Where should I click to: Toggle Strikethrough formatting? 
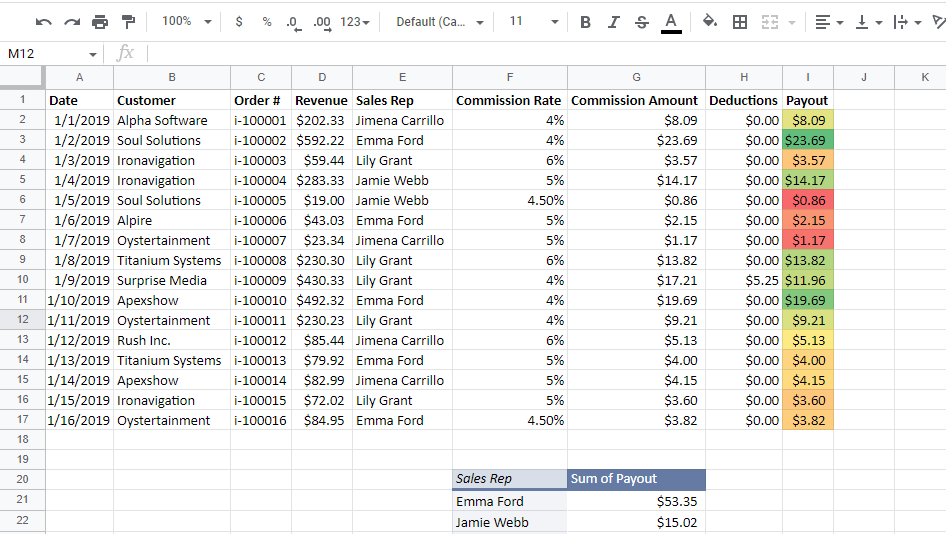pyautogui.click(x=641, y=22)
